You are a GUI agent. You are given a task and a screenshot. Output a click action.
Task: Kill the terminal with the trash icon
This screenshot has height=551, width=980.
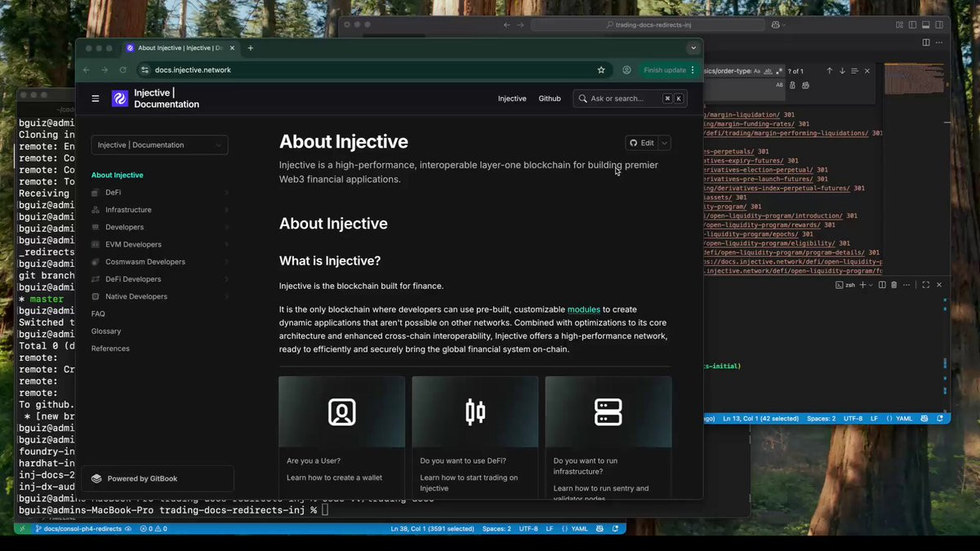tap(893, 285)
